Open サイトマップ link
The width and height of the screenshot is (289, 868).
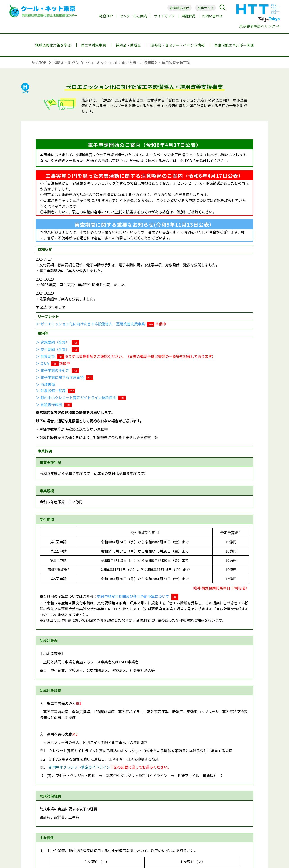pos(164,16)
